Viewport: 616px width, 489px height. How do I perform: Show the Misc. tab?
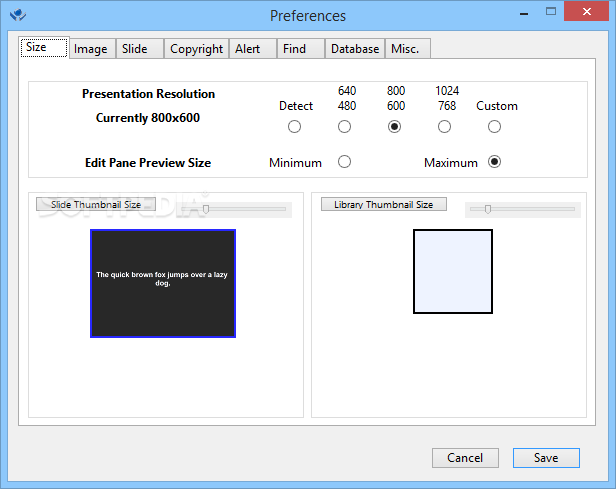coord(408,49)
